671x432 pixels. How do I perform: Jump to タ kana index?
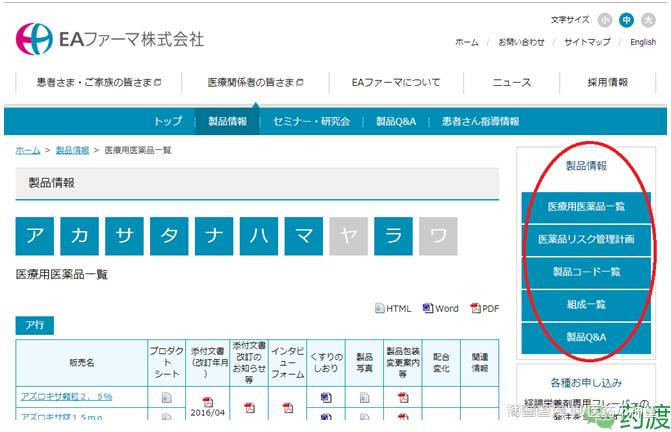169,236
